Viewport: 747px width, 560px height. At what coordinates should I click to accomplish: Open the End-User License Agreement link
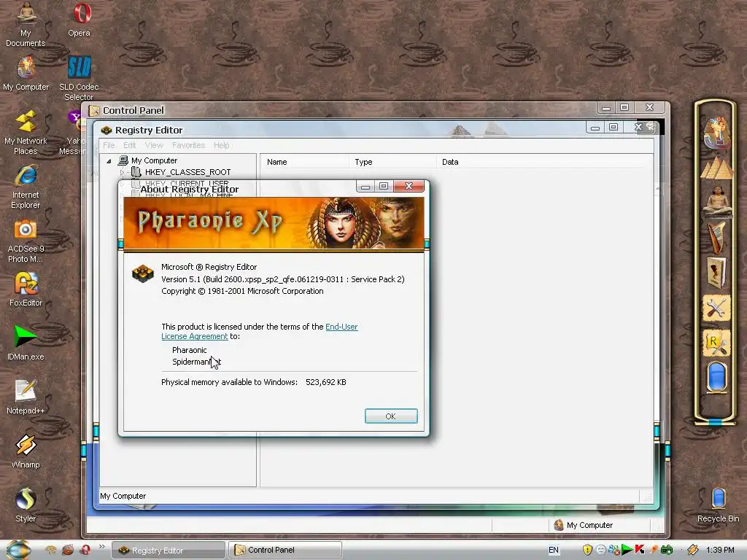pyautogui.click(x=341, y=327)
